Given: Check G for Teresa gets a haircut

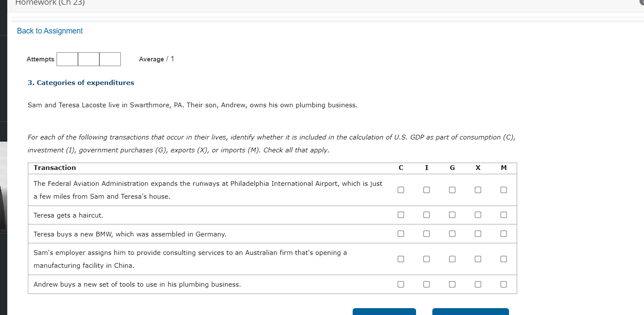Looking at the screenshot, I should tap(452, 215).
